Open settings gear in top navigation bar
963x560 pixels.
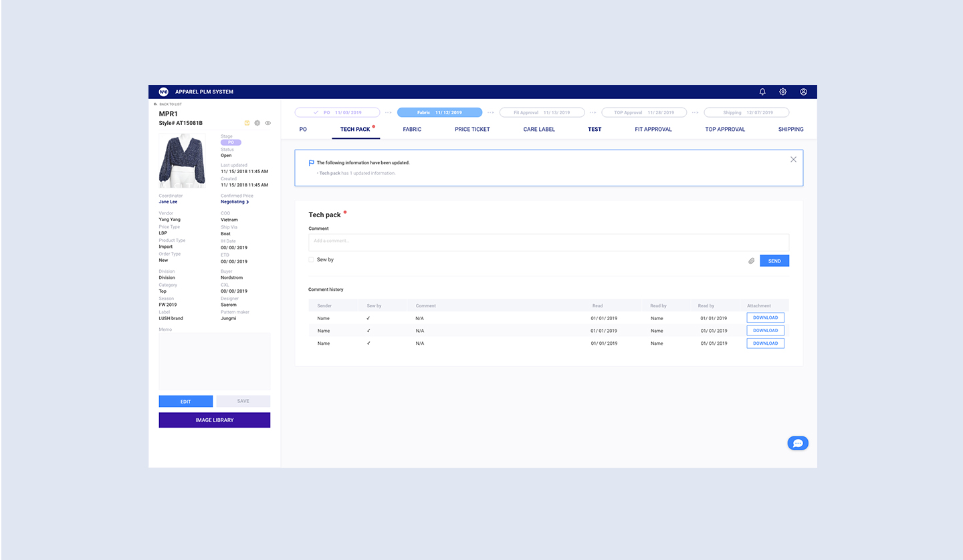tap(783, 92)
